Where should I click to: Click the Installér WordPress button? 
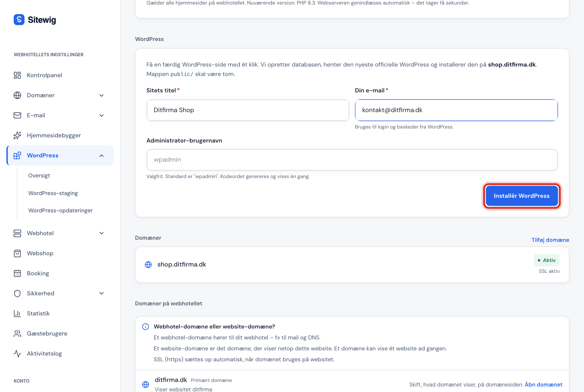(522, 196)
